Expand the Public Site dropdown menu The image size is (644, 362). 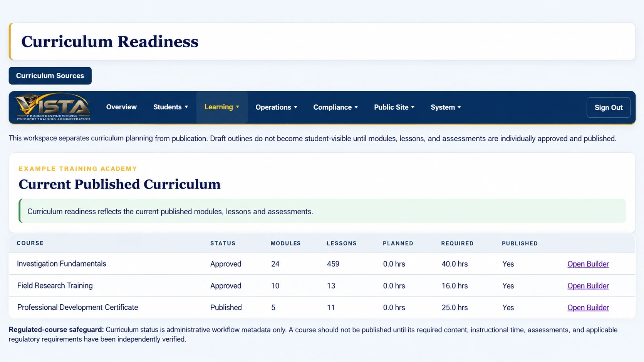click(394, 107)
